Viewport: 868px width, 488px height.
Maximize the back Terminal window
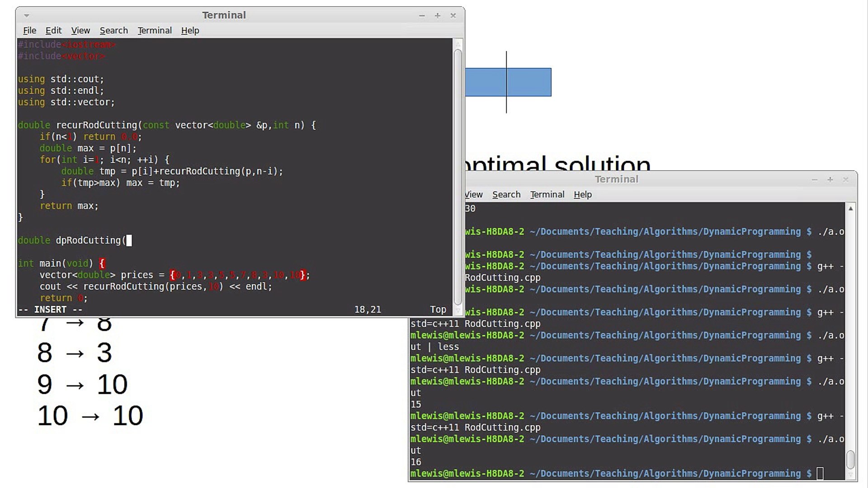(x=830, y=179)
